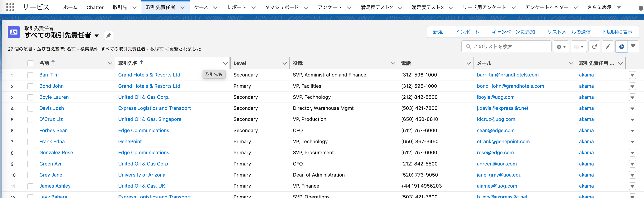Screen dimensions: 644x198
Task: Activate inline edit pencil icon
Action: click(x=608, y=46)
